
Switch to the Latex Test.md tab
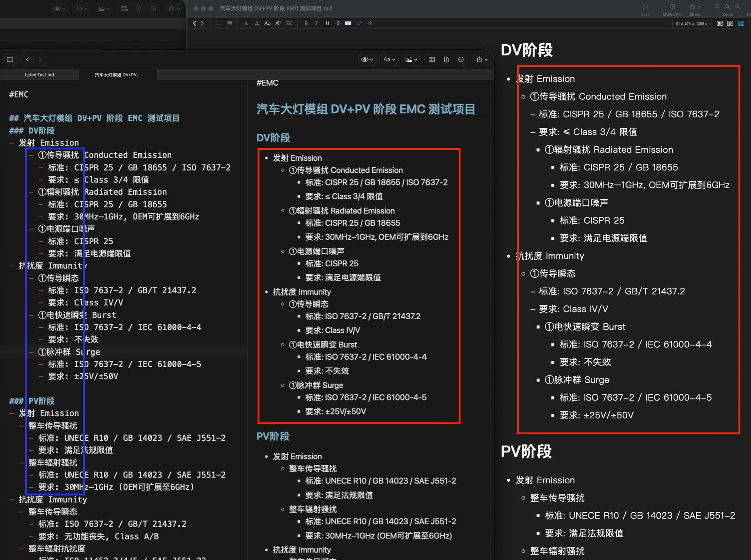click(x=39, y=75)
